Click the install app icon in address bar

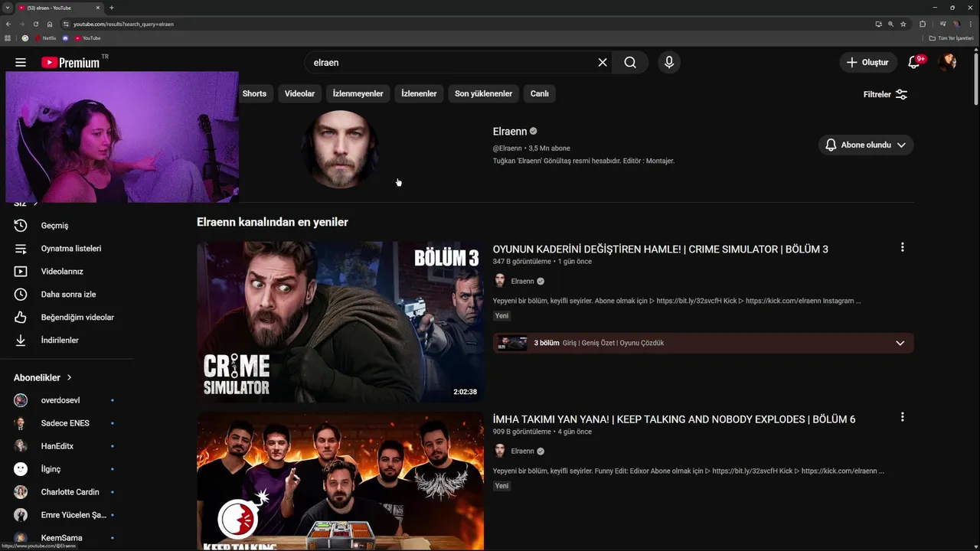pyautogui.click(x=878, y=24)
